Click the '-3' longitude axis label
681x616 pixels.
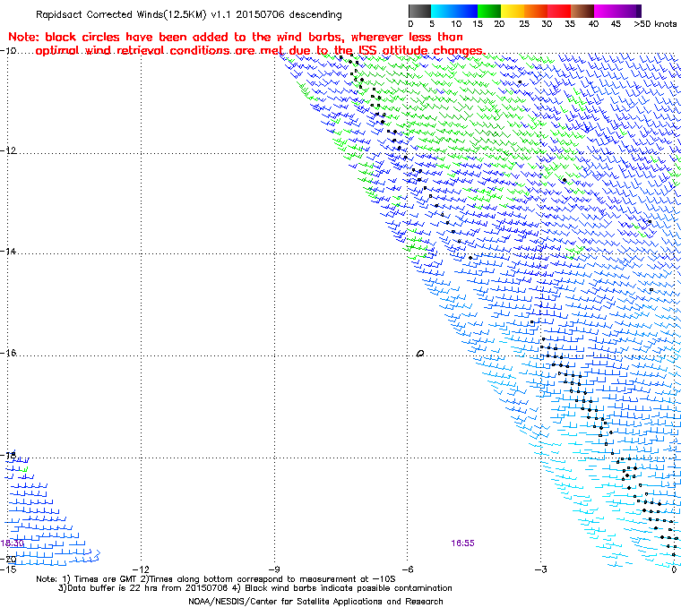click(540, 569)
